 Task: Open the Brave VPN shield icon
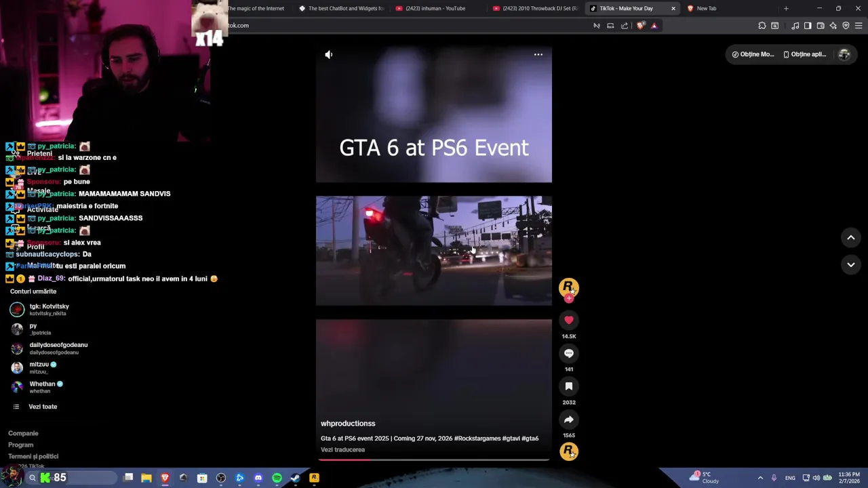pyautogui.click(x=846, y=26)
